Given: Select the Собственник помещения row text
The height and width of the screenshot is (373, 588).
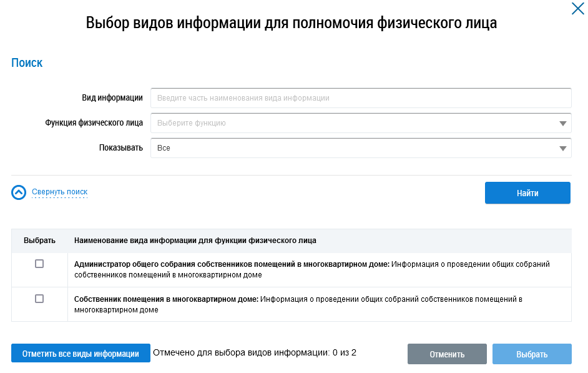Looking at the screenshot, I should (298, 304).
